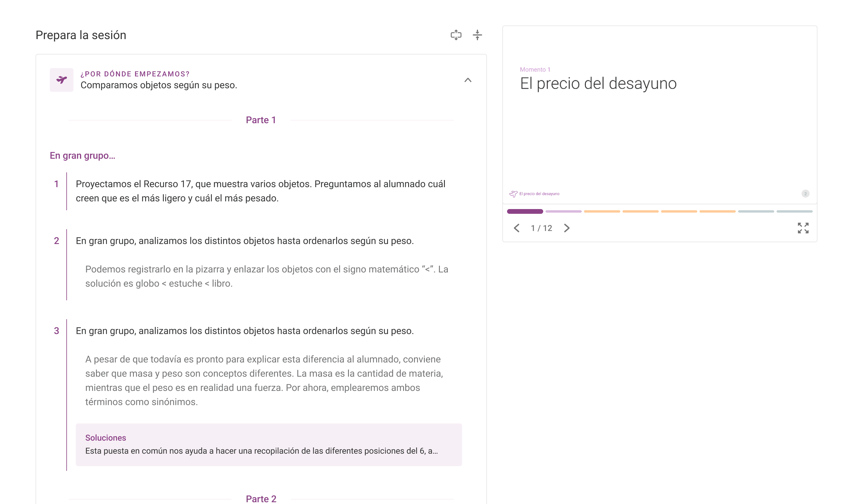Click the expand all sections icon

(x=456, y=35)
